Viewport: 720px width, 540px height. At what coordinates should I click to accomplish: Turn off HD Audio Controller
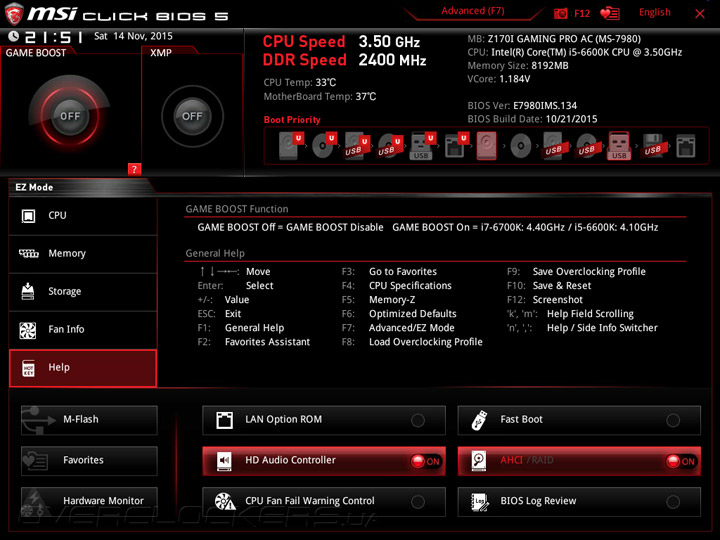tap(324, 461)
